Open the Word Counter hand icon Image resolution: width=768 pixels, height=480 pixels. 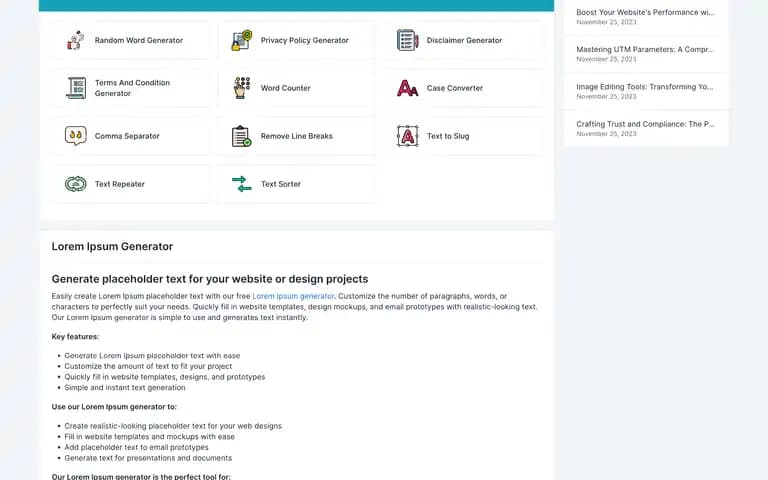tap(241, 88)
